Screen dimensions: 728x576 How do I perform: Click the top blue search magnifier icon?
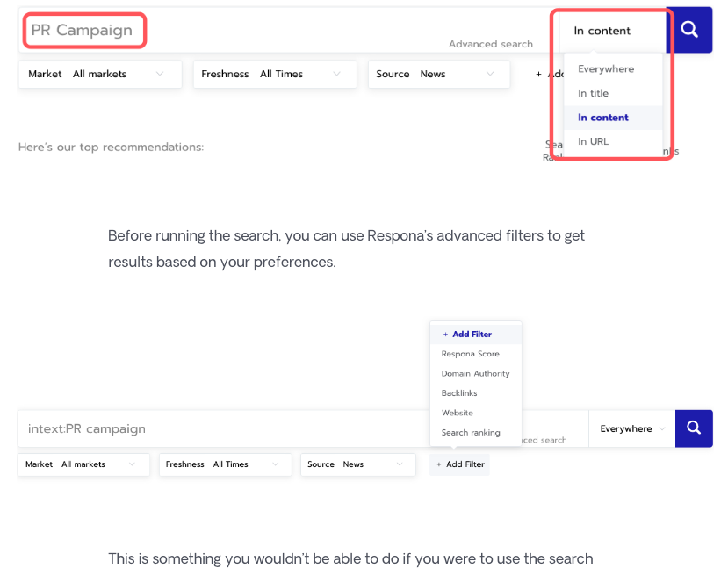[689, 30]
